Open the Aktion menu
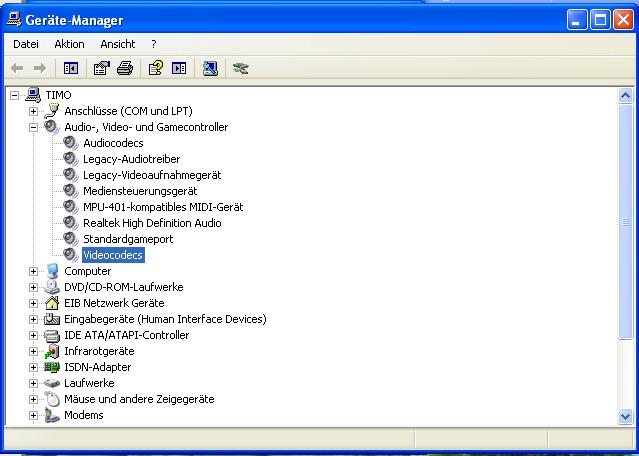Screen dimensions: 639x456 click(69, 44)
